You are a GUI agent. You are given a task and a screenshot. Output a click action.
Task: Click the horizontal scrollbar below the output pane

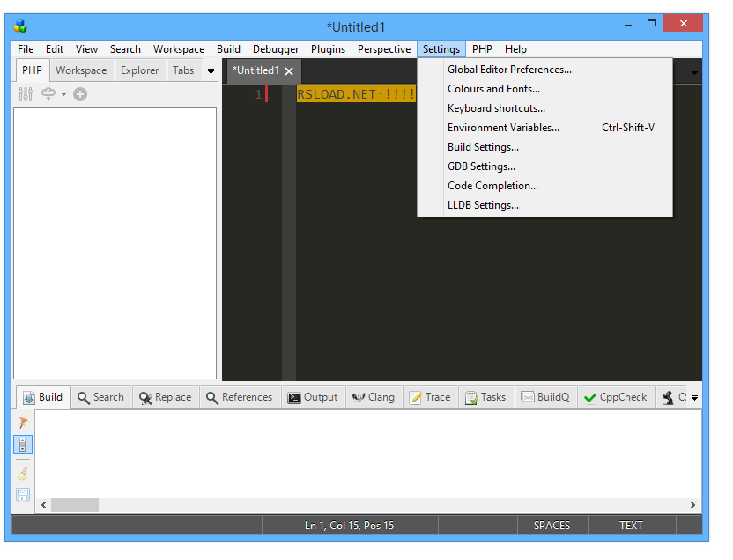click(x=75, y=505)
